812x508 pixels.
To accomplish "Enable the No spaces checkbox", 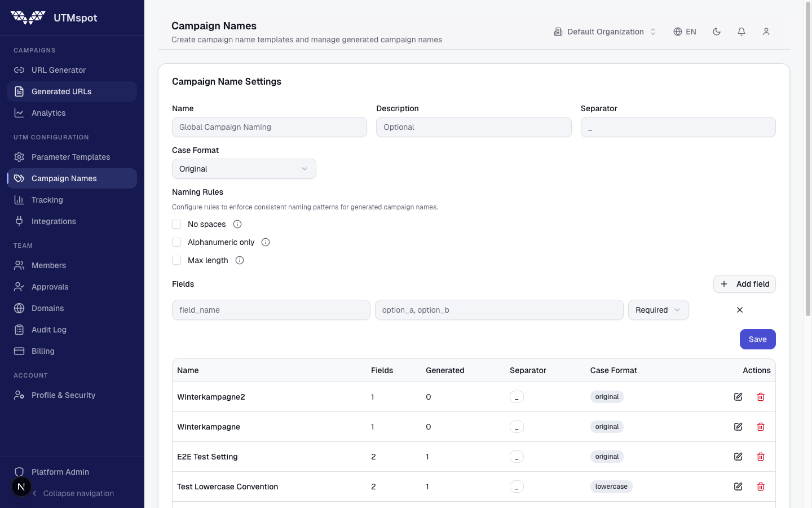I will (x=176, y=224).
